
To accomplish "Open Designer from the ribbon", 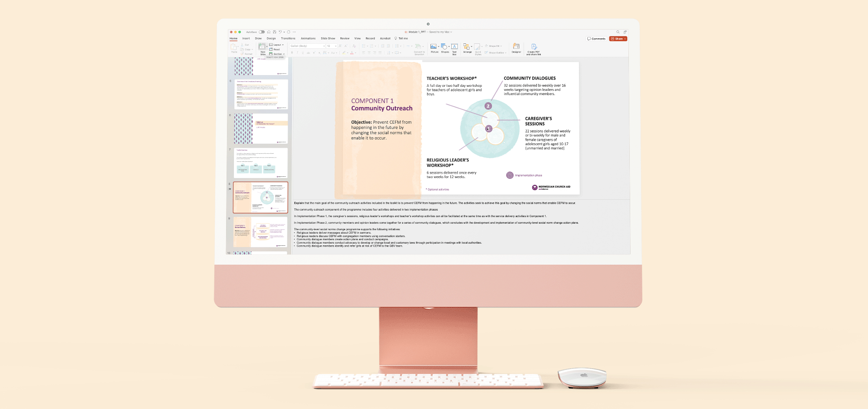I will pyautogui.click(x=516, y=46).
